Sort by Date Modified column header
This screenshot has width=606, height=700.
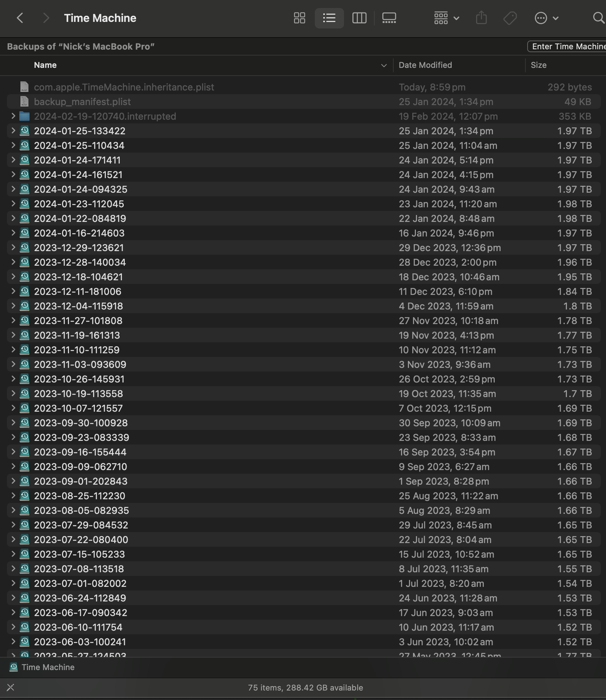tap(425, 65)
